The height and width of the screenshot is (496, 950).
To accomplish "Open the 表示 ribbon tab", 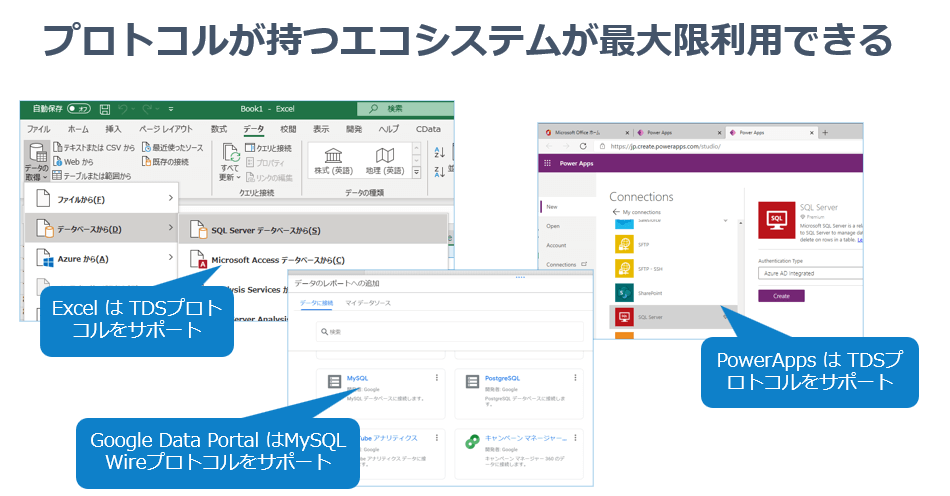I will point(321,129).
